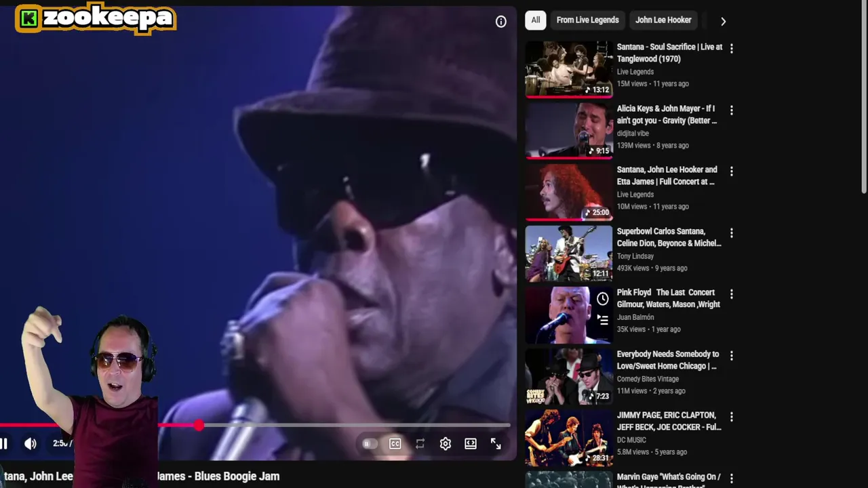
Task: Open the video info card icon
Action: click(501, 22)
